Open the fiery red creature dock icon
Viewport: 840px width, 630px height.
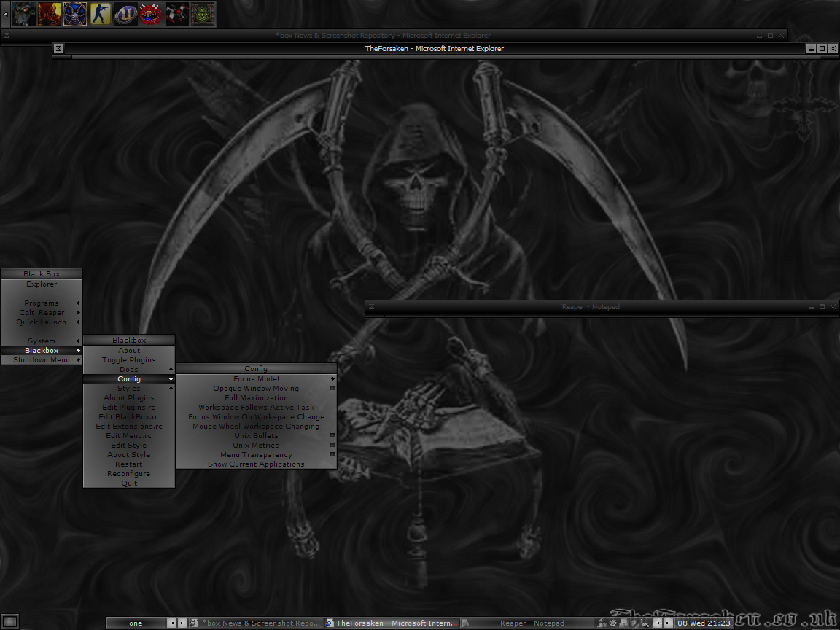tap(49, 13)
